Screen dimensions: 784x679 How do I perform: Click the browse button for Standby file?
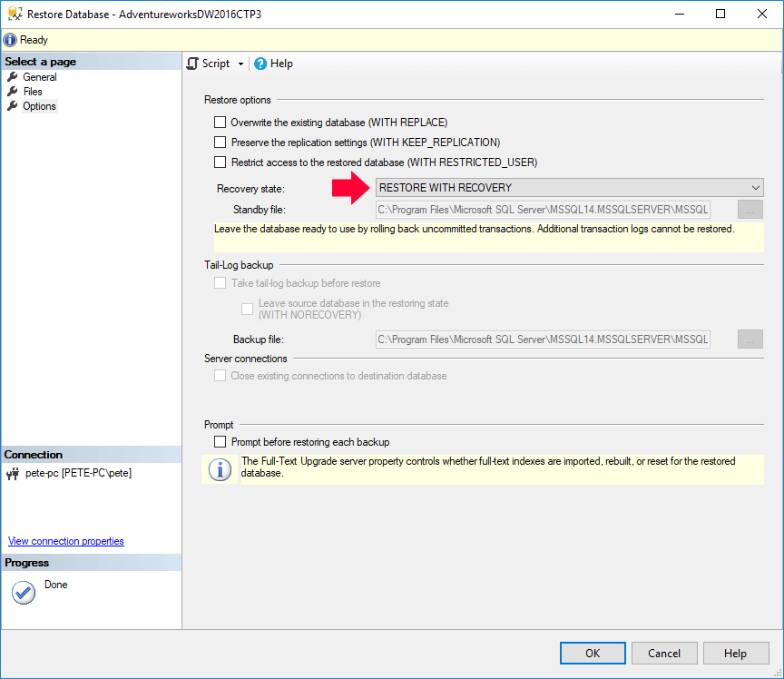click(x=750, y=210)
